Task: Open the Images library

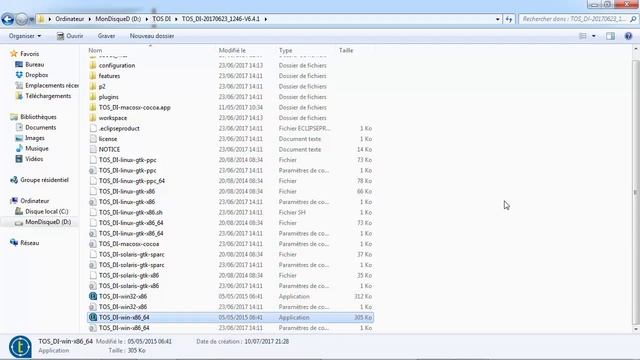Action: [30, 138]
